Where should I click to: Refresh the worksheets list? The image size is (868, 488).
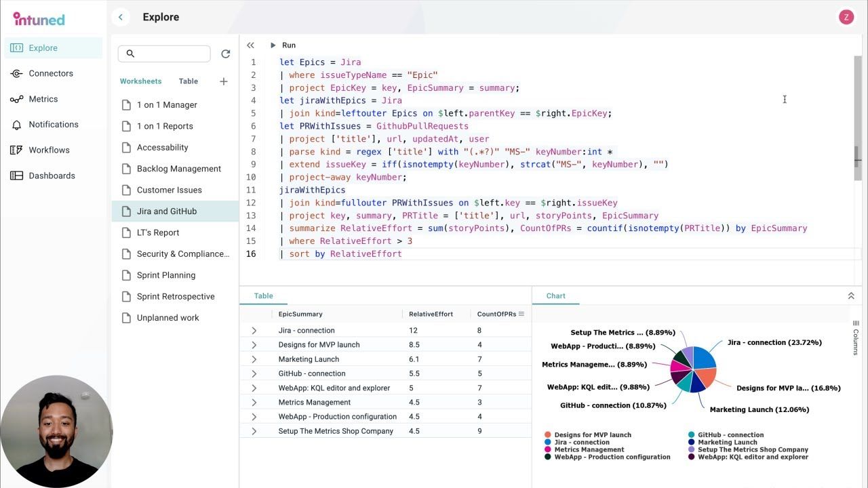226,54
